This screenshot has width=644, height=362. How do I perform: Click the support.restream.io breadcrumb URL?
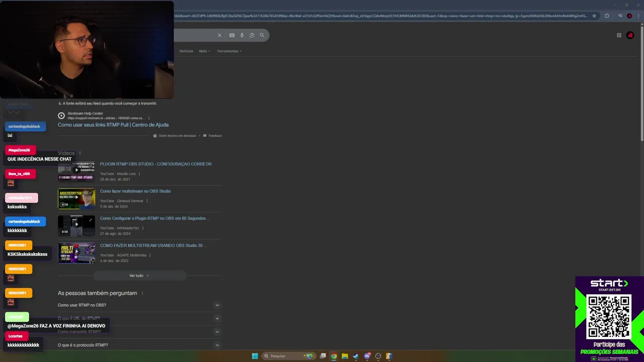tap(106, 118)
